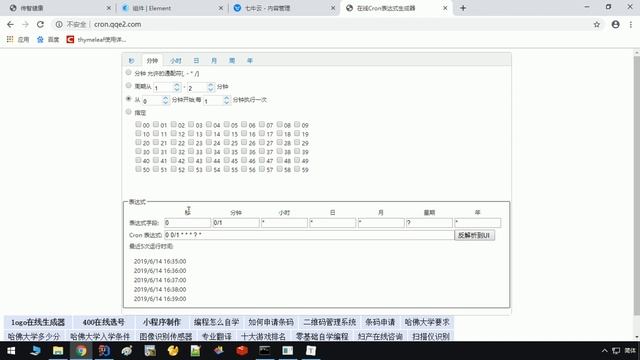640x360 pixels.
Task: Check the minute 30 checkbox
Action: [138, 151]
